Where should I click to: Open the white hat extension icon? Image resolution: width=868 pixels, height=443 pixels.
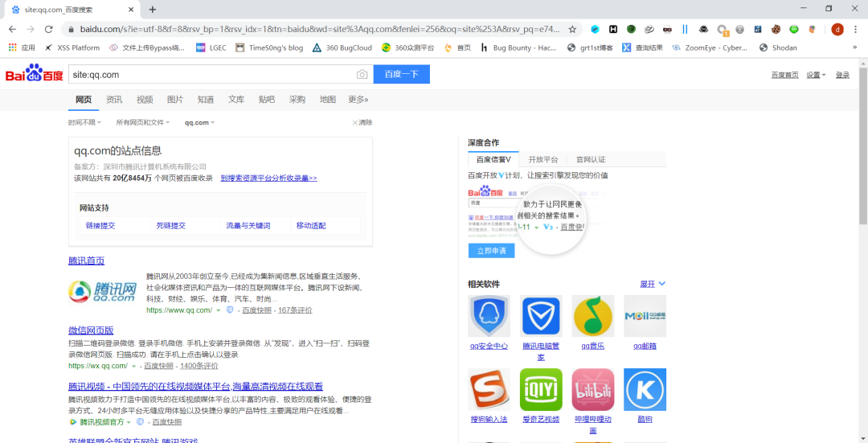(649, 30)
